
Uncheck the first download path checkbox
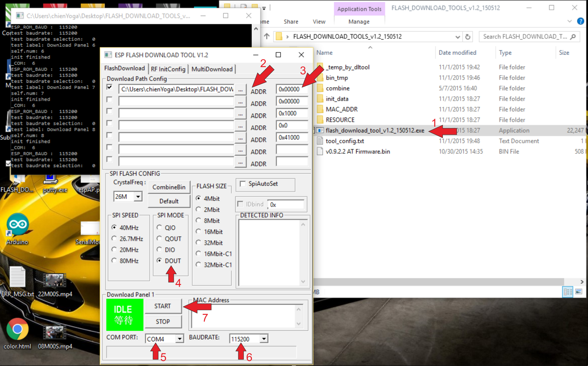(x=109, y=87)
